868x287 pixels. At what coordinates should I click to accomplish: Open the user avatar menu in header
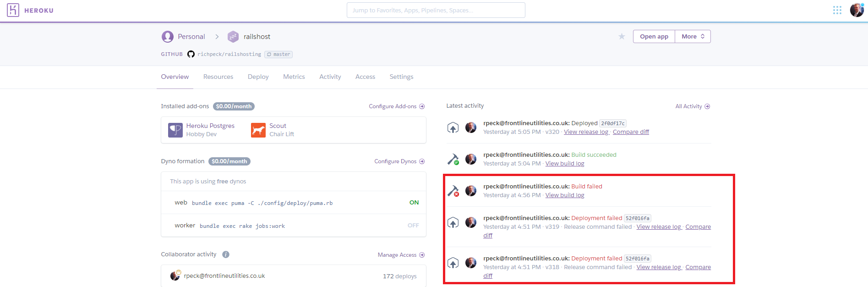tap(857, 10)
